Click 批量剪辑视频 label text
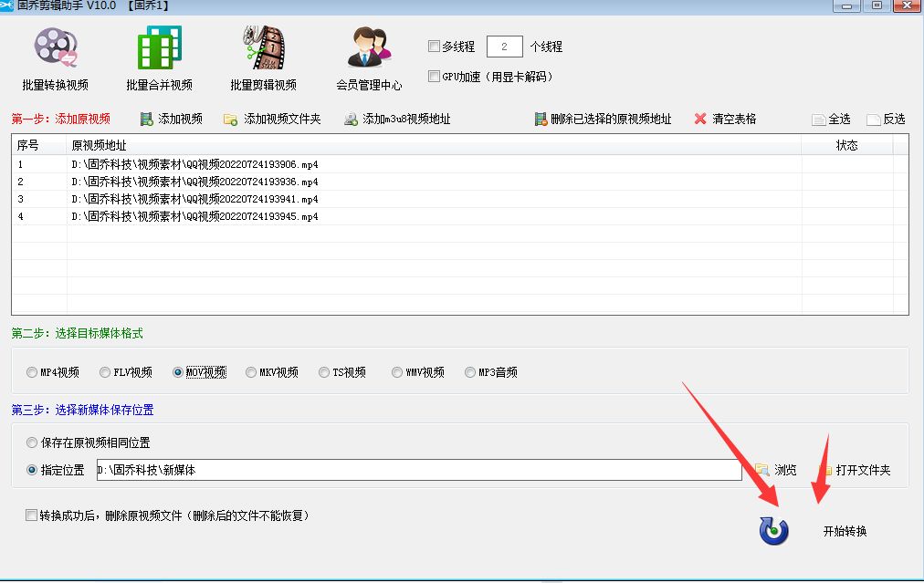This screenshot has height=583, width=924. click(x=263, y=85)
